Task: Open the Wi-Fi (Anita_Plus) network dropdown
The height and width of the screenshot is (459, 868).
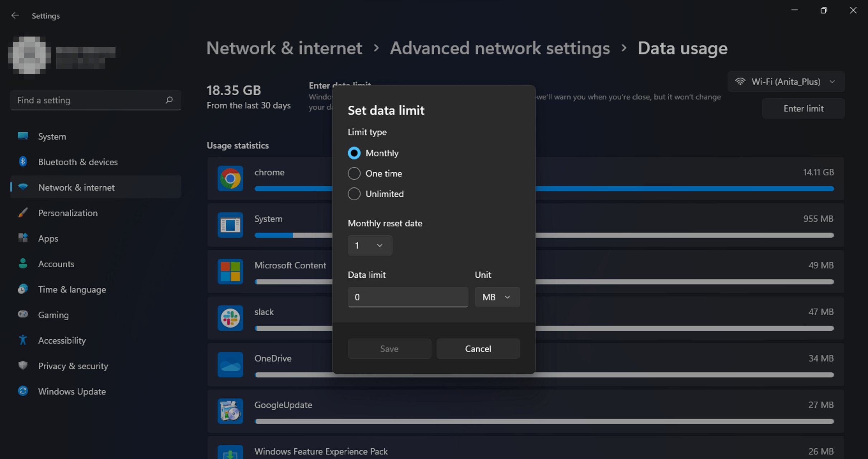Action: [x=786, y=82]
